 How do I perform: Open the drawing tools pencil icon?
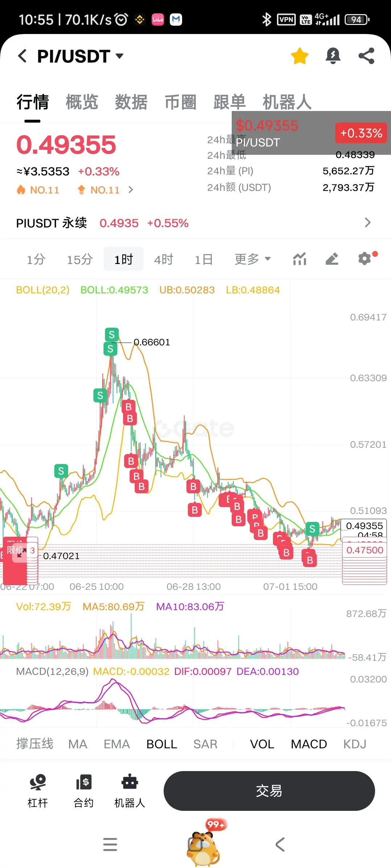pos(332,259)
